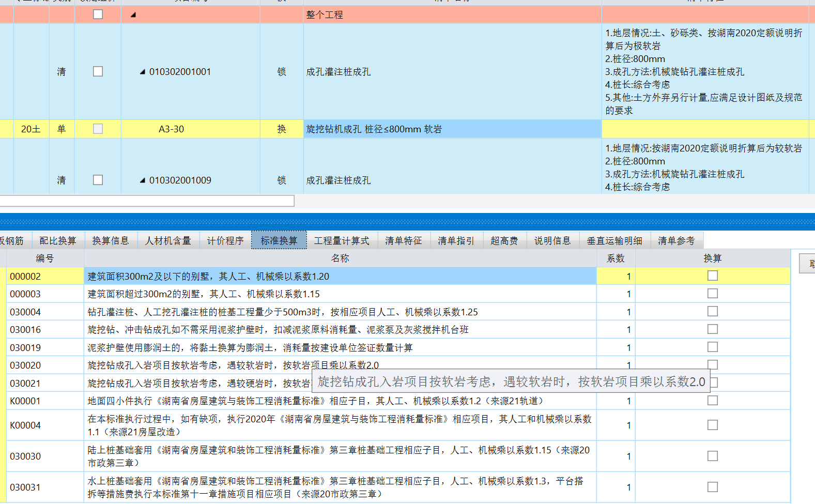Screen dimensions: 815x504
Task: Enable the 换算 checkbox for code K00001
Action: click(x=713, y=401)
